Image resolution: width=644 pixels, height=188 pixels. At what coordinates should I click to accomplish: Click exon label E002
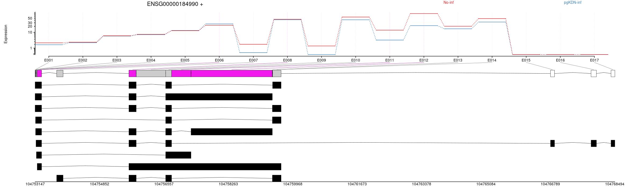[x=83, y=60]
